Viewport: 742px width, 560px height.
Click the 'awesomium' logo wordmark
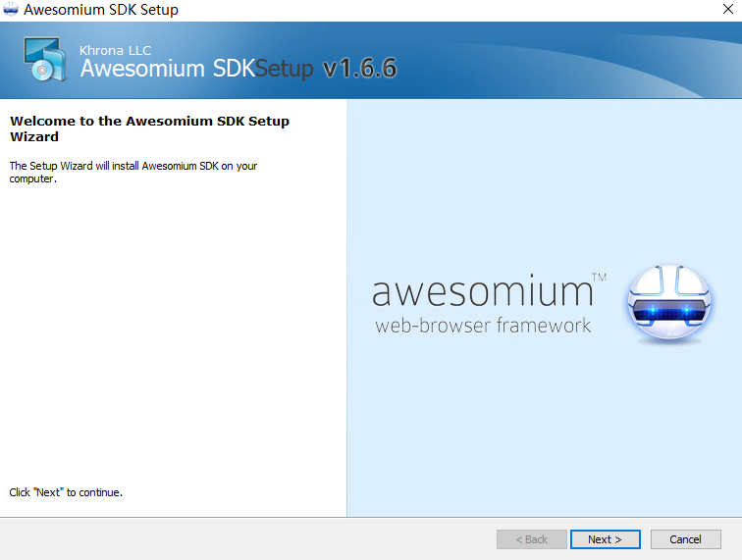click(x=483, y=291)
